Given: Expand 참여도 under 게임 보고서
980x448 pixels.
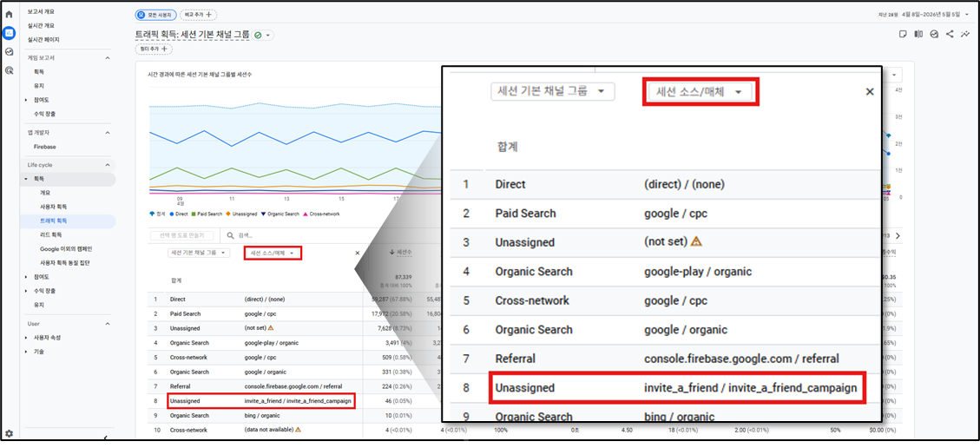Looking at the screenshot, I should click(x=26, y=100).
